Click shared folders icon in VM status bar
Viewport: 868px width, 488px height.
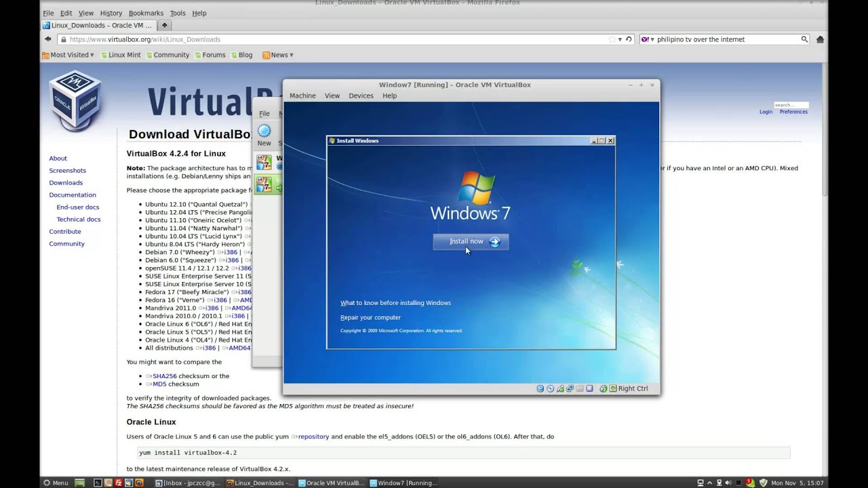[580, 388]
